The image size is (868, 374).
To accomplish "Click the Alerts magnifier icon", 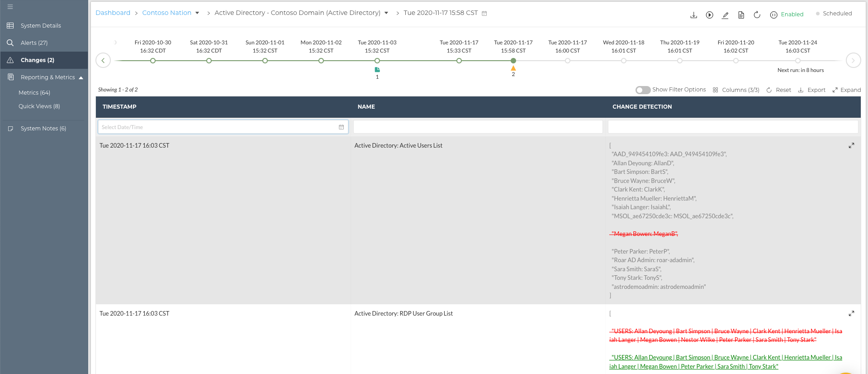I will coord(10,43).
